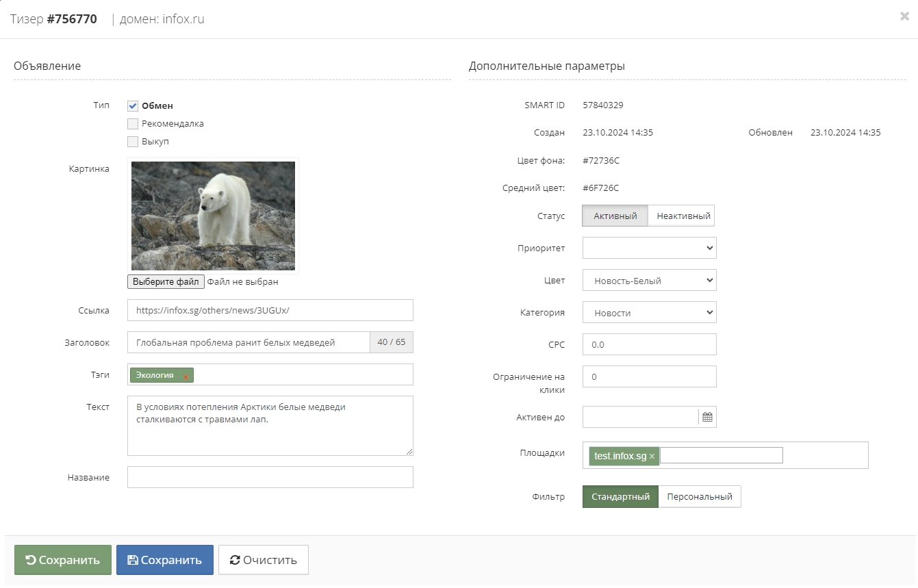The image size is (918, 588).
Task: Uncheck the Обмен type checkbox
Action: (x=133, y=106)
